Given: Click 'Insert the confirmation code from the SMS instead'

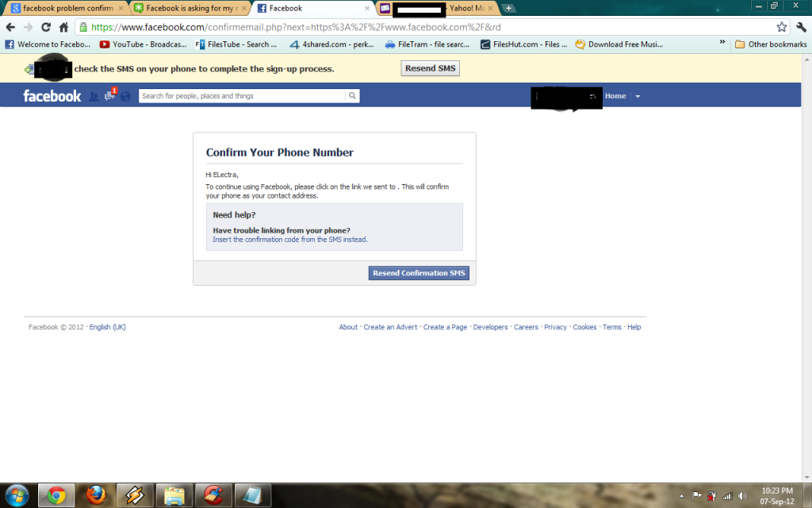Looking at the screenshot, I should point(290,240).
